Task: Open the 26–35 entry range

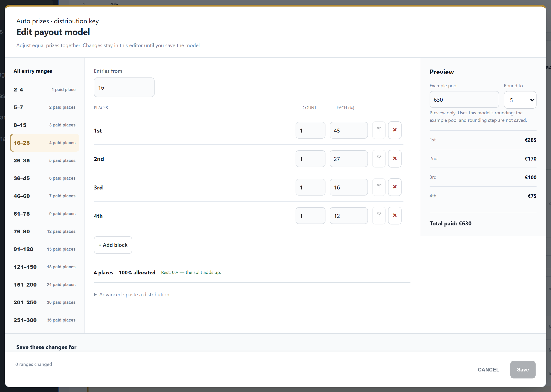Action: coord(44,161)
